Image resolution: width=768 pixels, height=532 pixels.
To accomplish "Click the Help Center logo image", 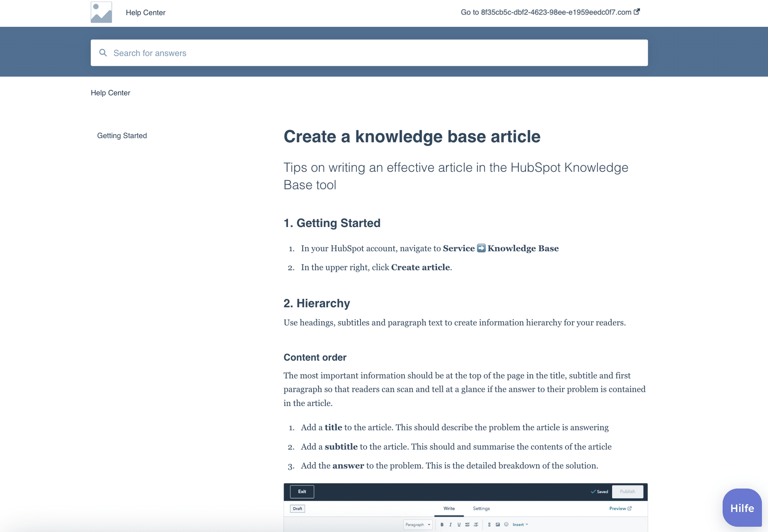I will (x=101, y=12).
